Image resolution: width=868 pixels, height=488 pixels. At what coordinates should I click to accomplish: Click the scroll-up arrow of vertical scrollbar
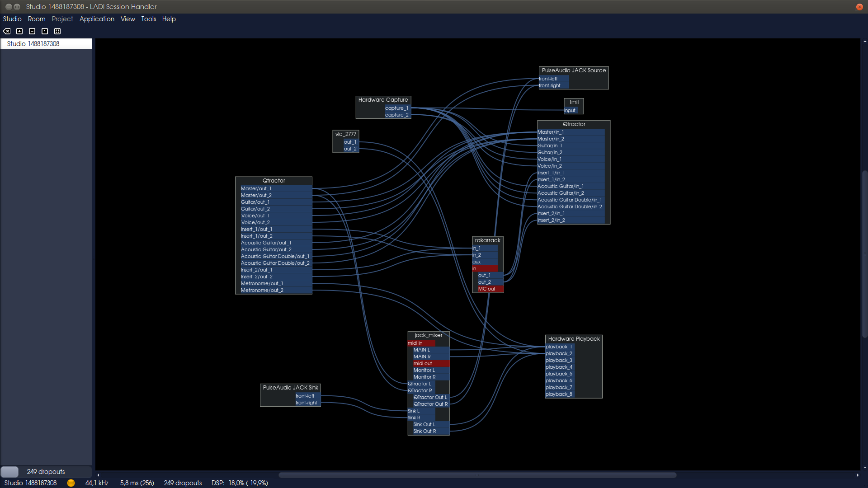(865, 42)
